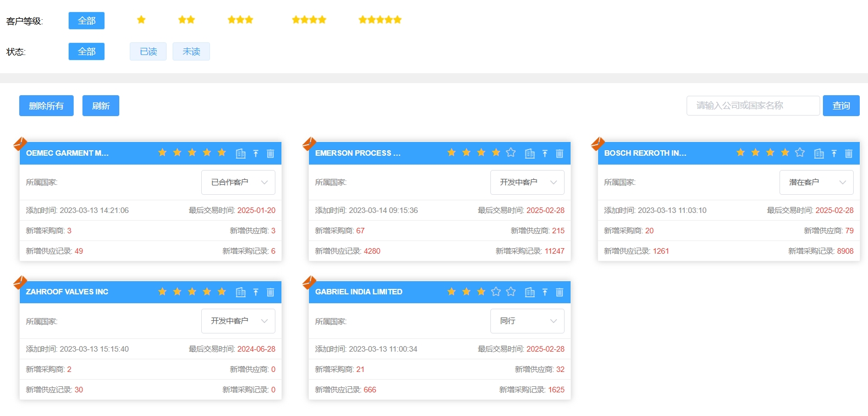Viewport: 868px width, 416px height.
Task: Set EMERSON PROCESS rating to fifth star
Action: (511, 152)
